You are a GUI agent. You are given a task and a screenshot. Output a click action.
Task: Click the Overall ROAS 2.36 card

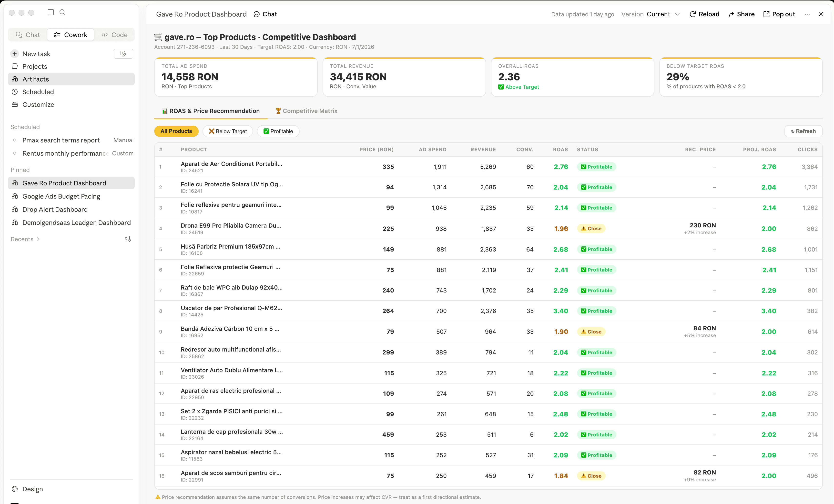(x=572, y=77)
